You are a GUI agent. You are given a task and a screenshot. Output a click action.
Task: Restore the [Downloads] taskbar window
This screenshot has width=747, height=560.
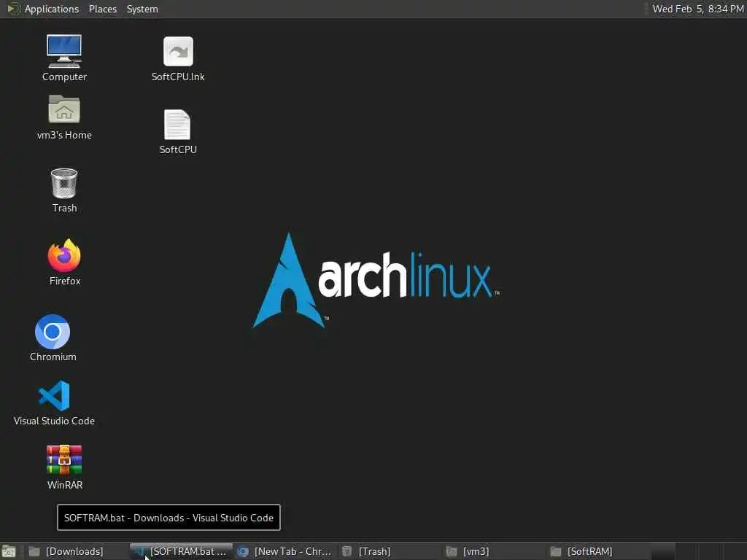pyautogui.click(x=76, y=551)
